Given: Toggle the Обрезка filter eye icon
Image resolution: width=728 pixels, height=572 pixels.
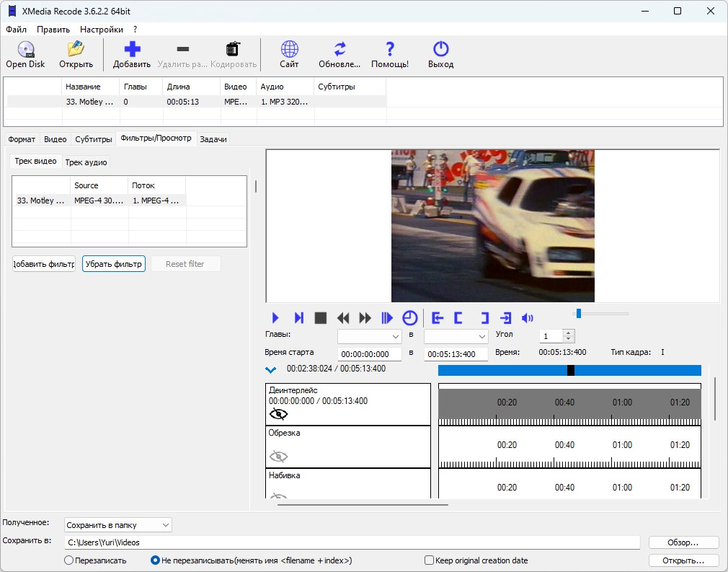Looking at the screenshot, I should tap(278, 456).
